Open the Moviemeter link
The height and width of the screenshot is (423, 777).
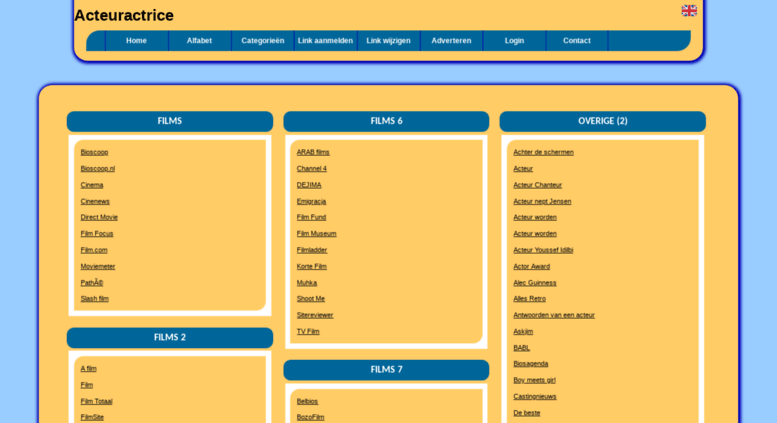coord(98,266)
